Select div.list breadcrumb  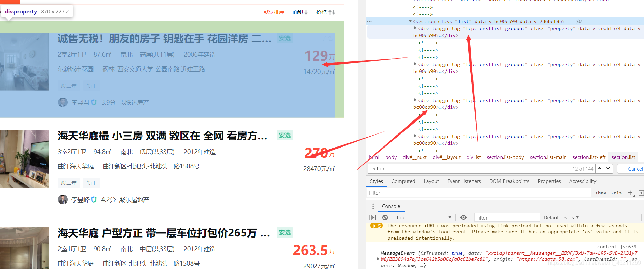click(474, 157)
